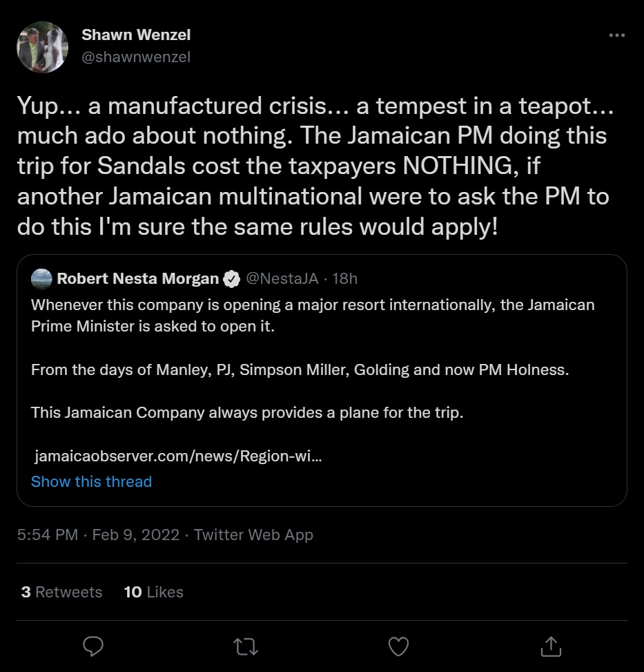Click the Twitter Web App source label
This screenshot has width=644, height=672.
coord(253,535)
